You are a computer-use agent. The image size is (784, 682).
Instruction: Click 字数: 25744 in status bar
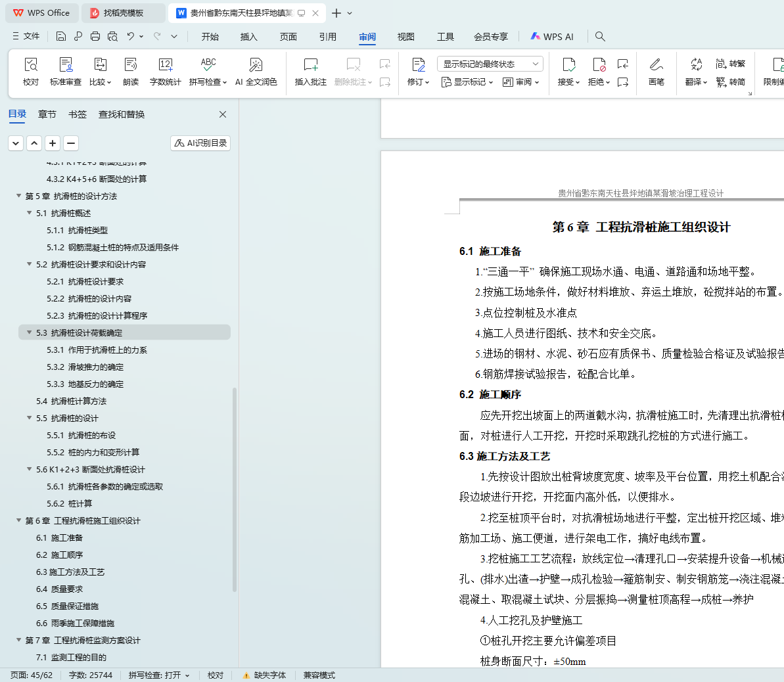point(91,675)
